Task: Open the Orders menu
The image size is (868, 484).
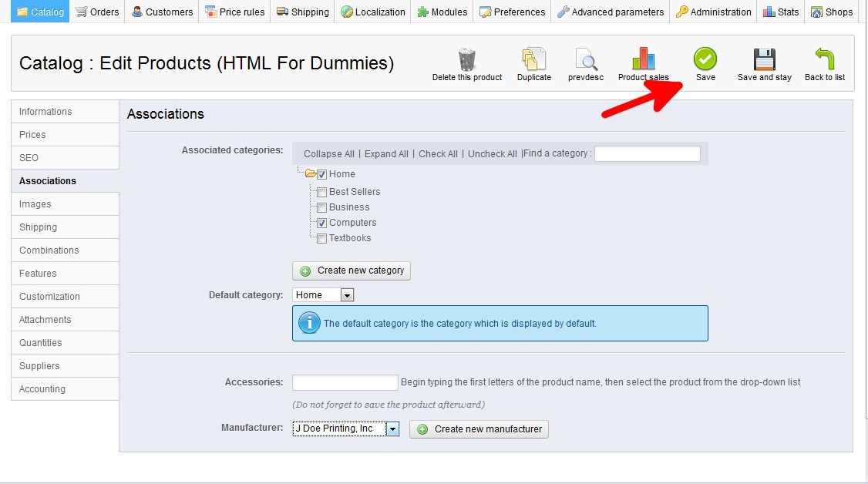Action: coord(97,12)
